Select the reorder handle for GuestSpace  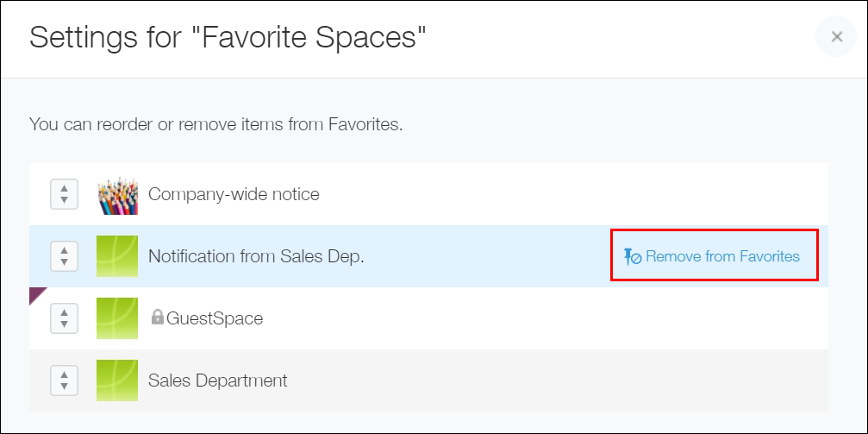pos(65,318)
